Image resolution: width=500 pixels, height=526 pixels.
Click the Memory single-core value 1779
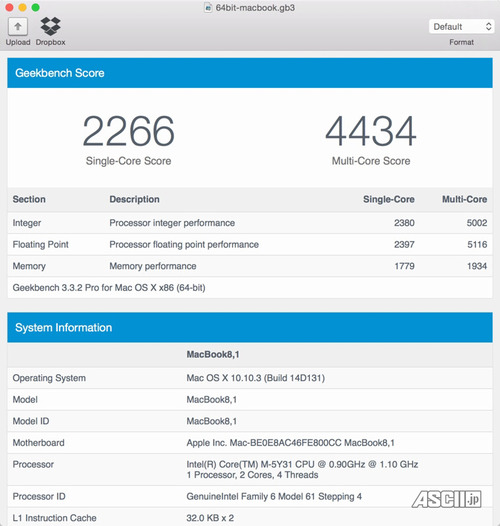tap(404, 266)
